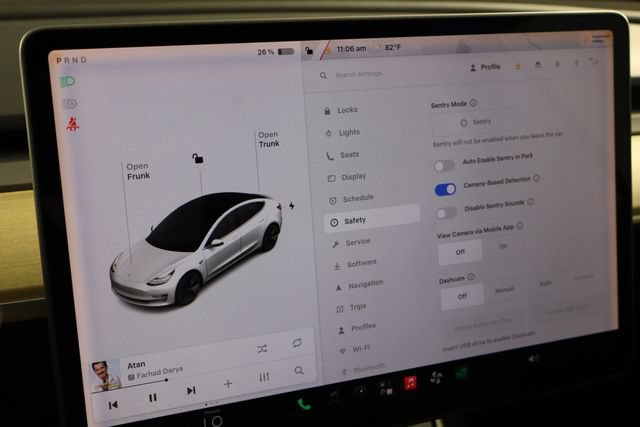Tap the Farhad Darya album art
The width and height of the screenshot is (640, 427).
click(106, 376)
